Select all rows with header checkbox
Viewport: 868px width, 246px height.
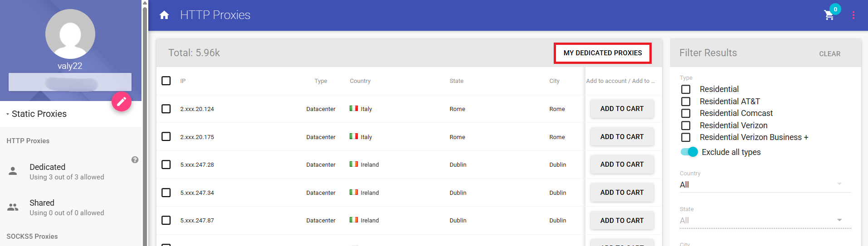166,81
